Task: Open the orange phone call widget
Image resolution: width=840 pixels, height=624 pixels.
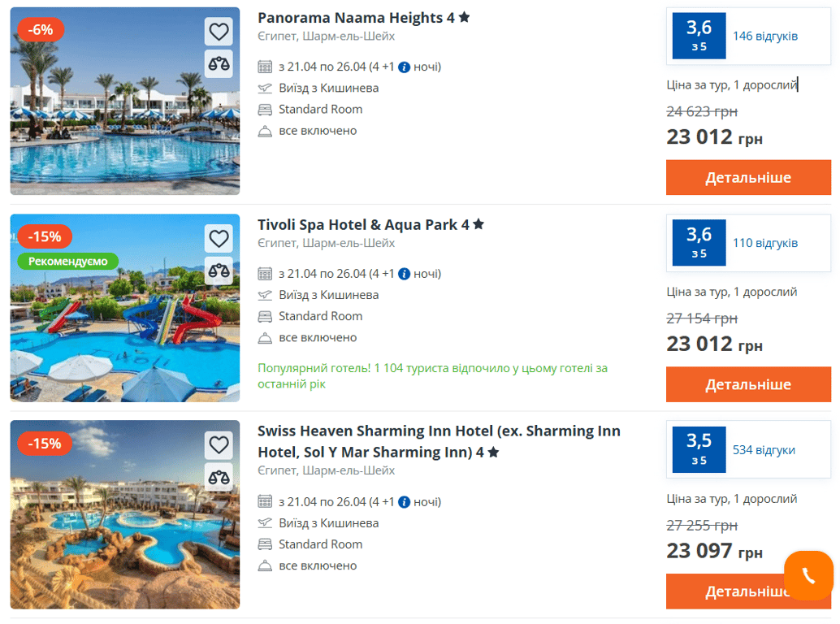Action: click(x=808, y=575)
